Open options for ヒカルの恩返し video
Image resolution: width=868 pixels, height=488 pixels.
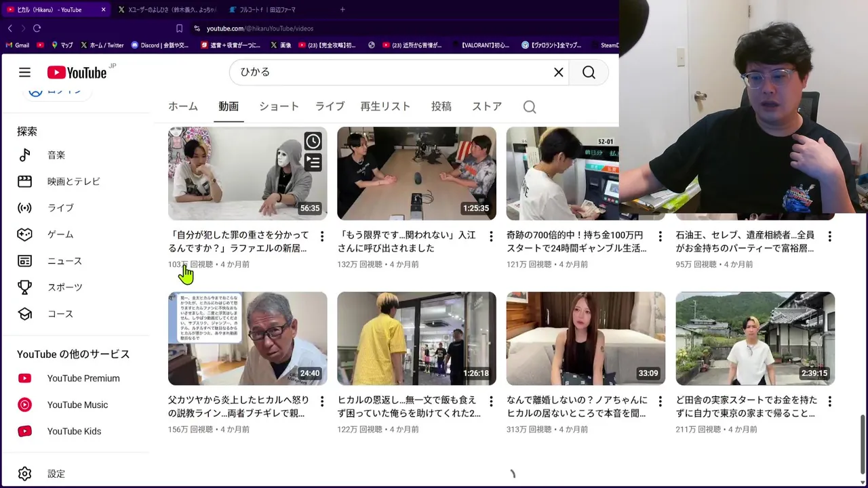coord(491,401)
